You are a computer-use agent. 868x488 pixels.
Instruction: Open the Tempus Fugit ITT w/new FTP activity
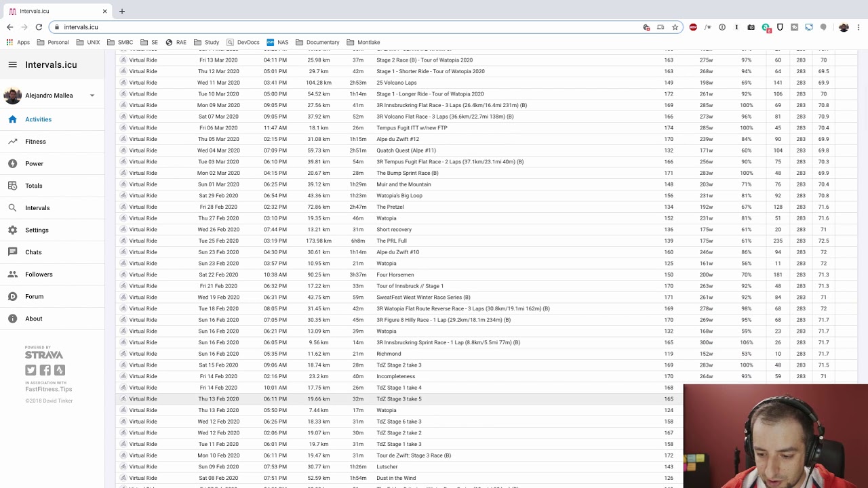412,127
